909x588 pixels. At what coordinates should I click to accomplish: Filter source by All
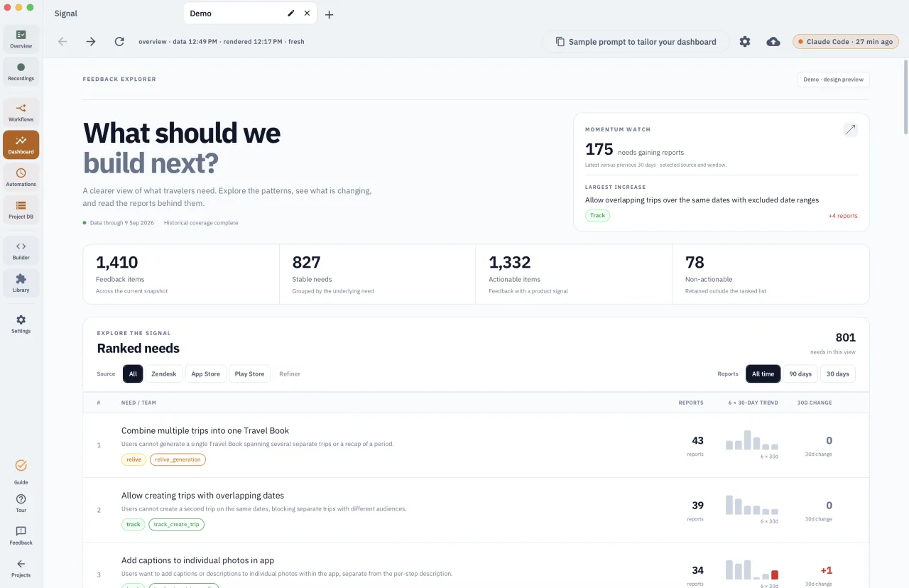[x=133, y=374]
